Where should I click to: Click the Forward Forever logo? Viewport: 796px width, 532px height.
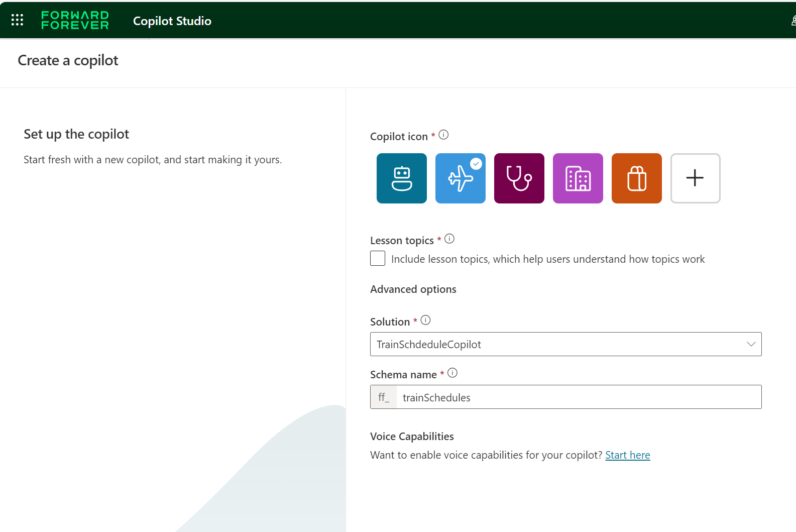(x=75, y=20)
